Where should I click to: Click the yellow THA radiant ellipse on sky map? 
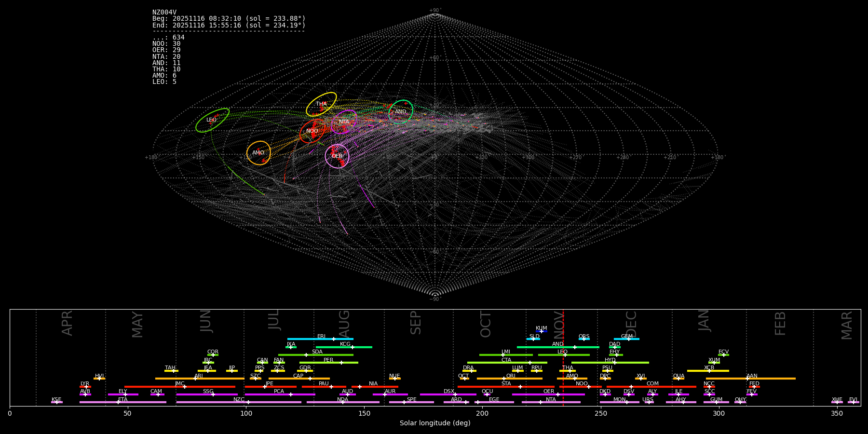(x=321, y=104)
